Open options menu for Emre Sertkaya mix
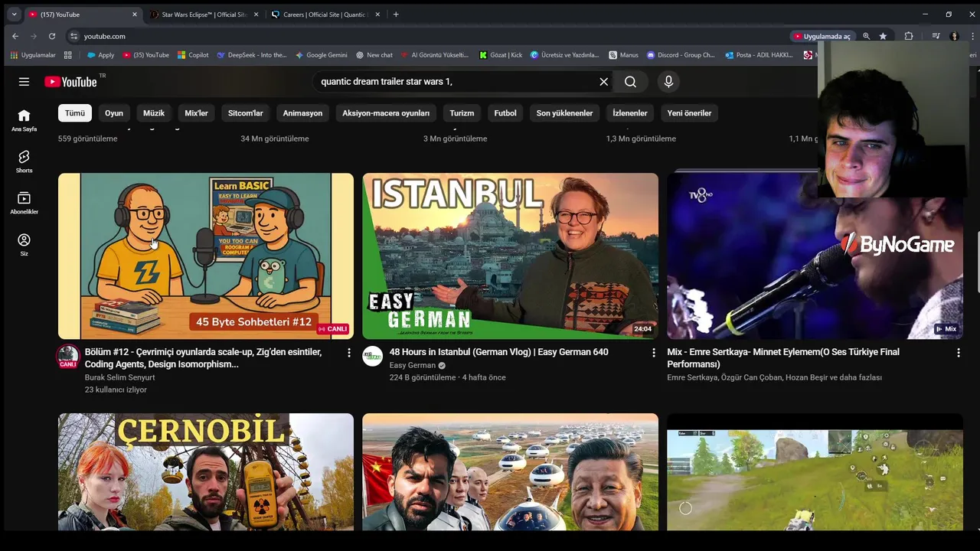Viewport: 980px width, 551px height. click(958, 353)
